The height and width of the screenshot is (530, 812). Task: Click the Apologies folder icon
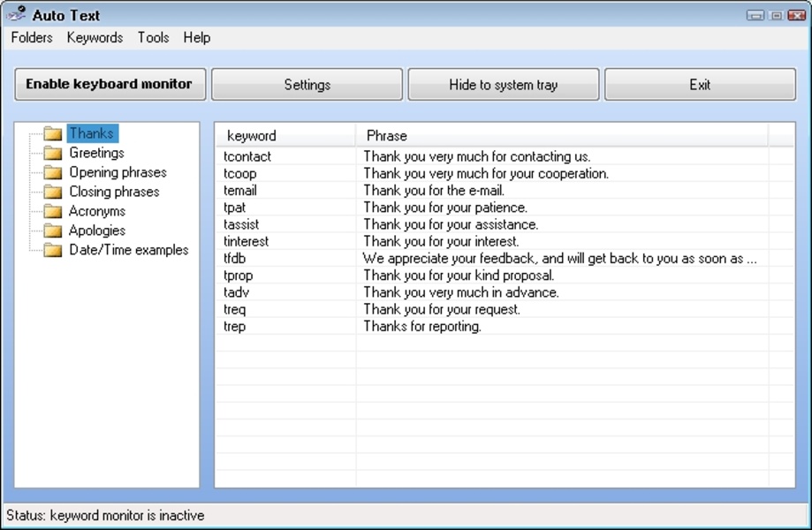[53, 231]
